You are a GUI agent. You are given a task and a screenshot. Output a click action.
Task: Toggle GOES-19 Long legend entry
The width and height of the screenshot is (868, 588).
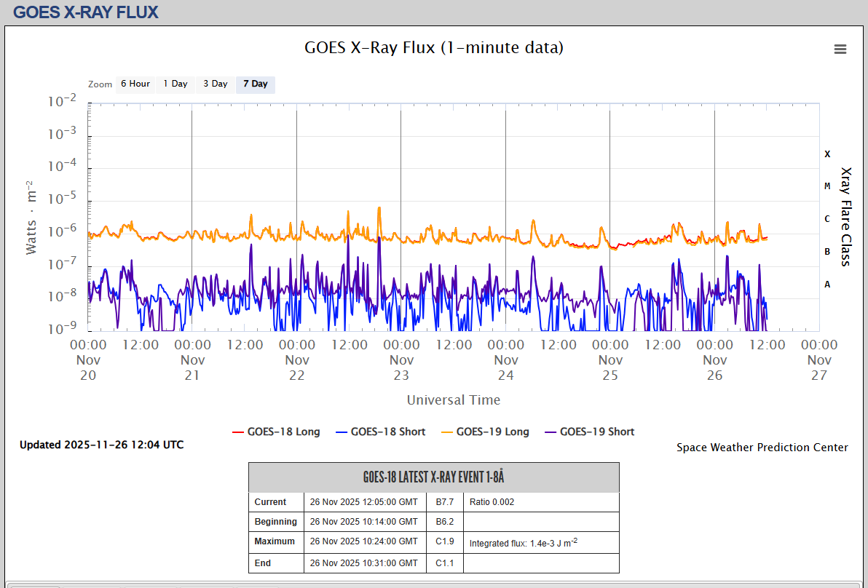492,432
